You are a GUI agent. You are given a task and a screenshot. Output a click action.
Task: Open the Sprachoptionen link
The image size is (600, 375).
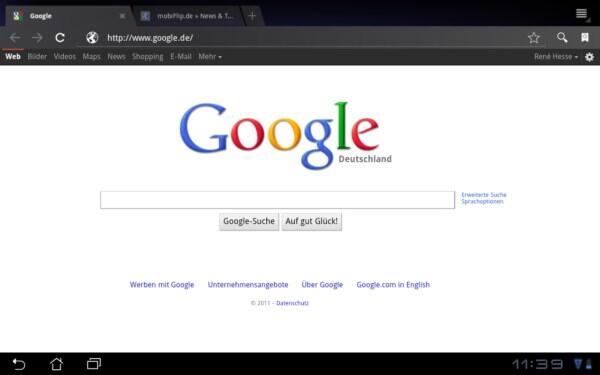(482, 202)
